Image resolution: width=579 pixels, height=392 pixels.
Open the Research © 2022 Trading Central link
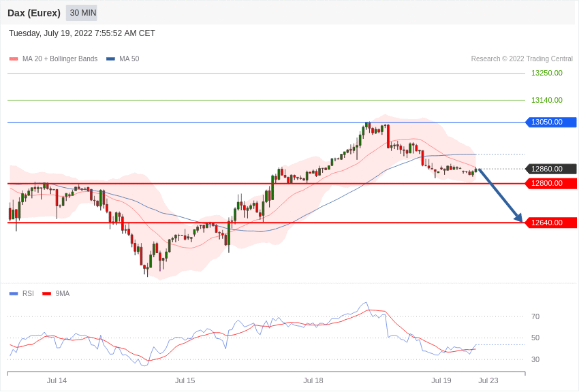(x=522, y=59)
